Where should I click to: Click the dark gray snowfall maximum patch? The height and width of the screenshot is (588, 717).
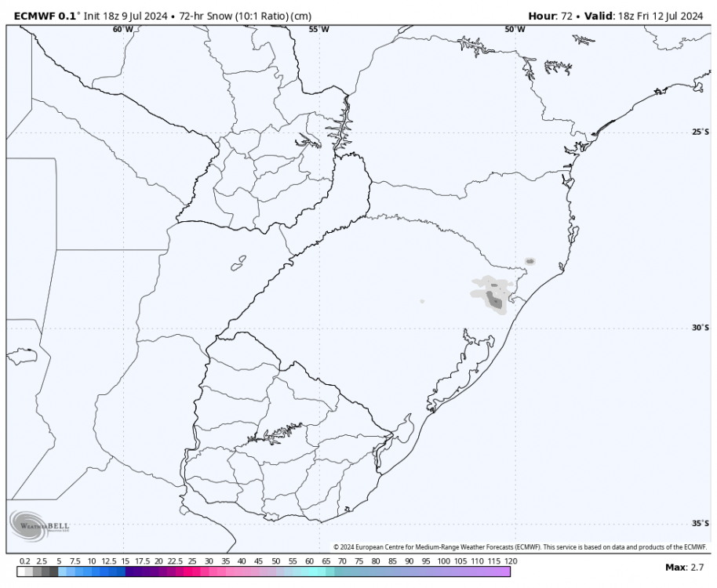pos(494,300)
